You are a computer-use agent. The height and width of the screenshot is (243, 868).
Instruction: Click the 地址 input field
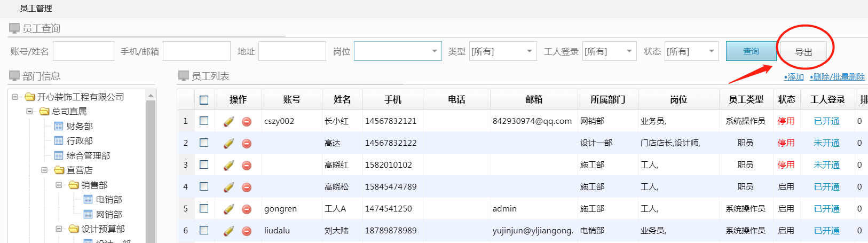(292, 51)
